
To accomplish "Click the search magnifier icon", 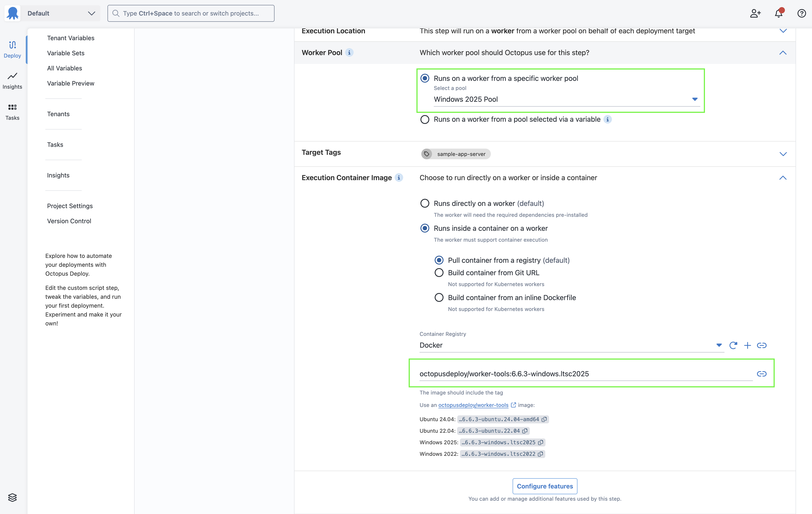I will point(116,13).
